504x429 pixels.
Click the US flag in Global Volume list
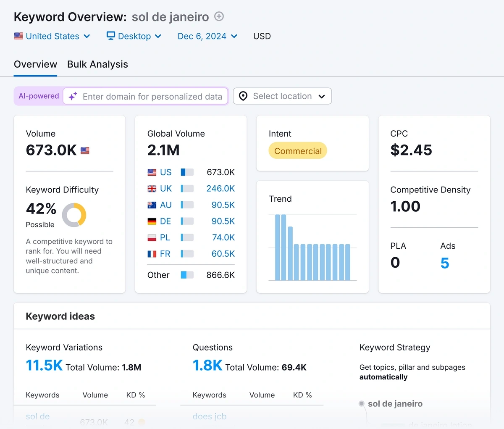(x=152, y=172)
